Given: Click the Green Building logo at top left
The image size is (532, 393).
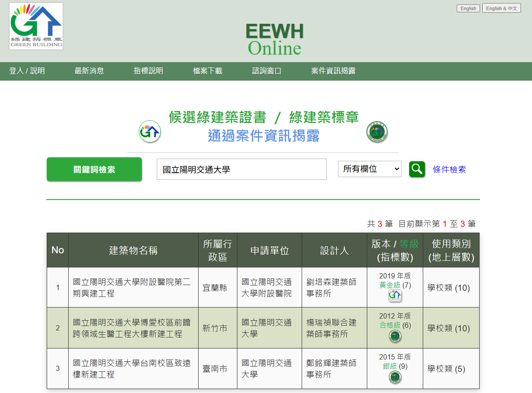Looking at the screenshot, I should tap(36, 26).
